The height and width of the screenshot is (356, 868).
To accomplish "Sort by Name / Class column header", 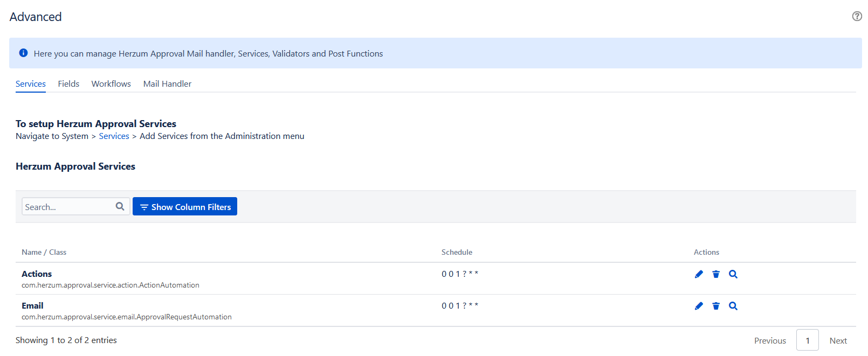I will click(x=44, y=252).
